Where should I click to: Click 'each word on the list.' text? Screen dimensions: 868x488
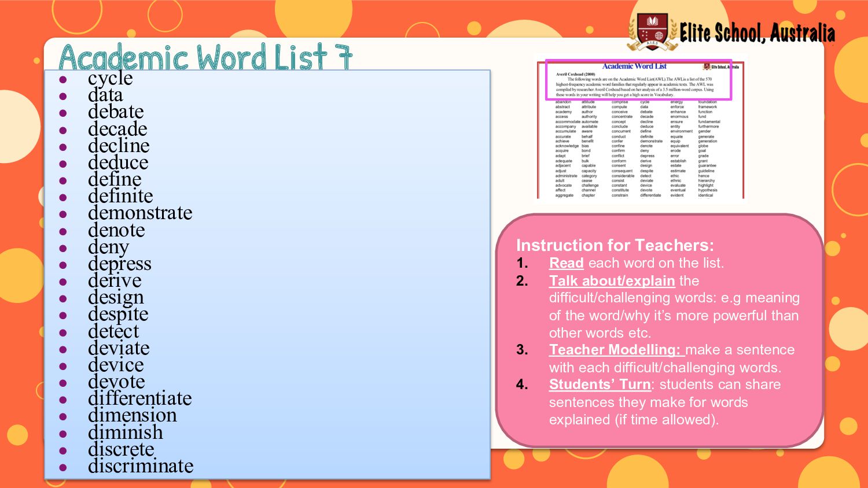pyautogui.click(x=656, y=263)
